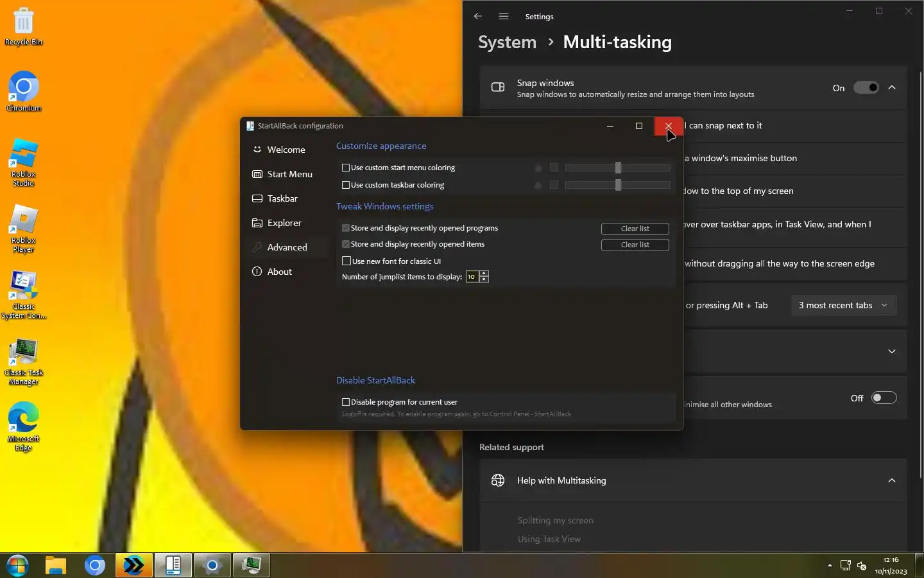The width and height of the screenshot is (924, 578).
Task: Open the Taskbar page in StartAllBack
Action: pyautogui.click(x=286, y=198)
